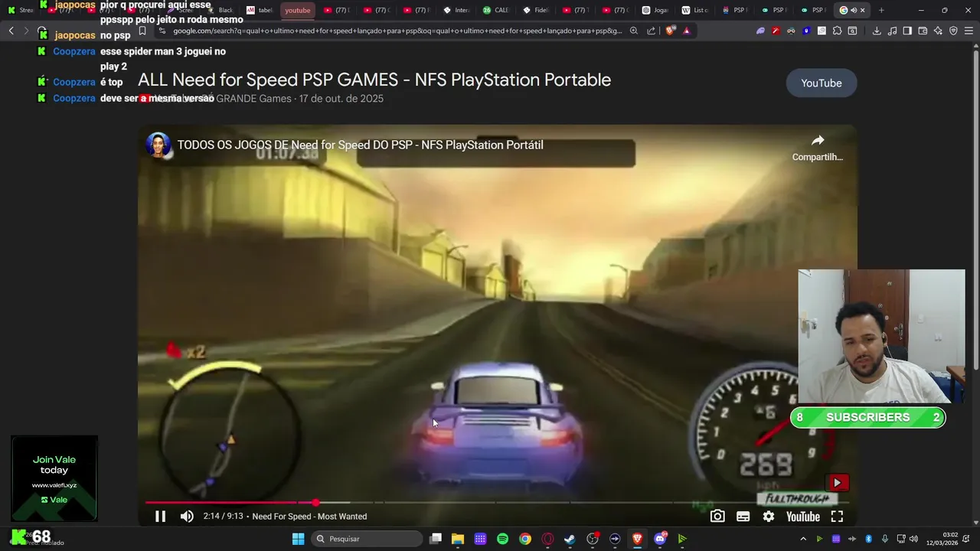
Task: Open the volume control in the system tray
Action: pyautogui.click(x=913, y=539)
